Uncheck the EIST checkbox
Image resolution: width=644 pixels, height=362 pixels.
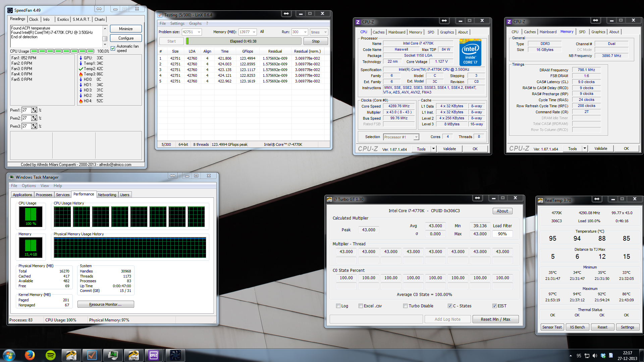[494, 306]
